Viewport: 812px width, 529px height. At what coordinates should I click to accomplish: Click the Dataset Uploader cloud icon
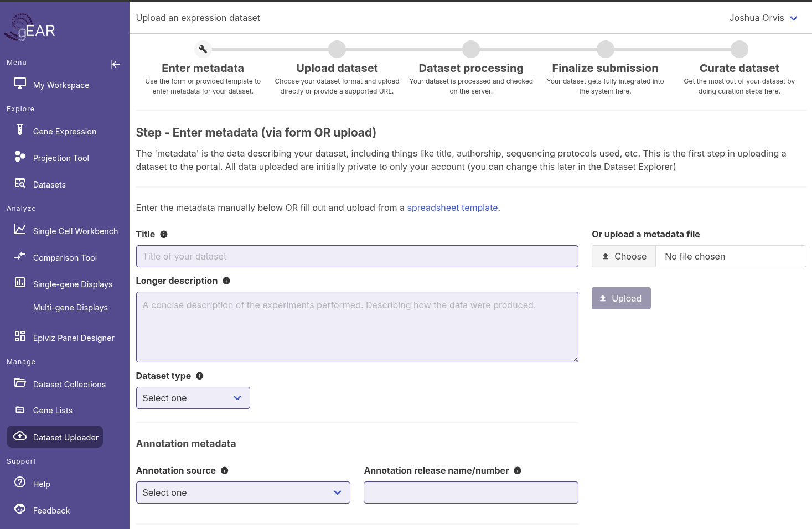tap(20, 436)
